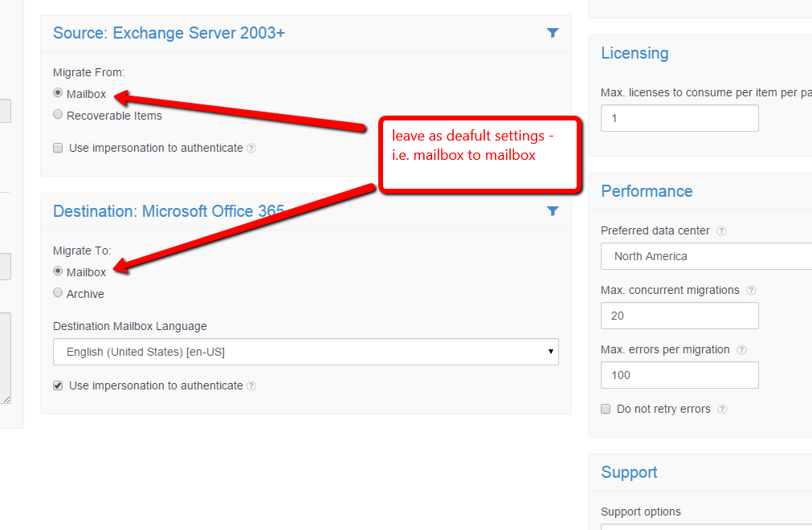
Task: Edit the Max. concurrent migrations field
Action: (x=679, y=316)
